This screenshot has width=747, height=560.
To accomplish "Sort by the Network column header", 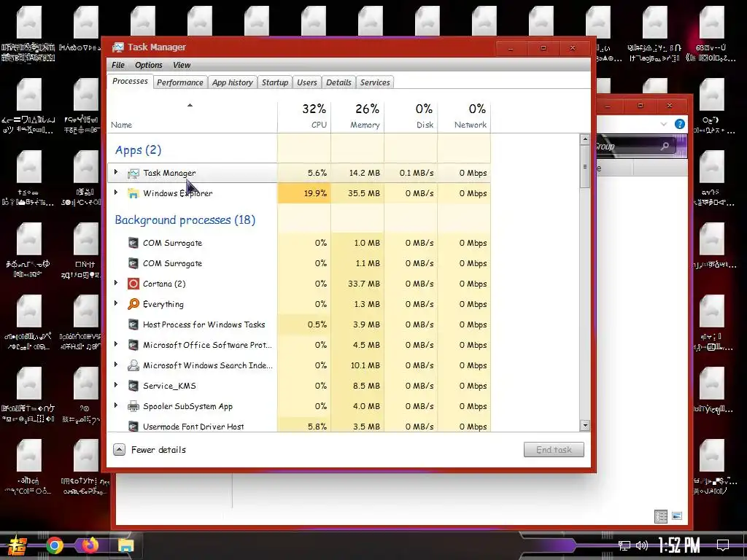I will click(464, 116).
